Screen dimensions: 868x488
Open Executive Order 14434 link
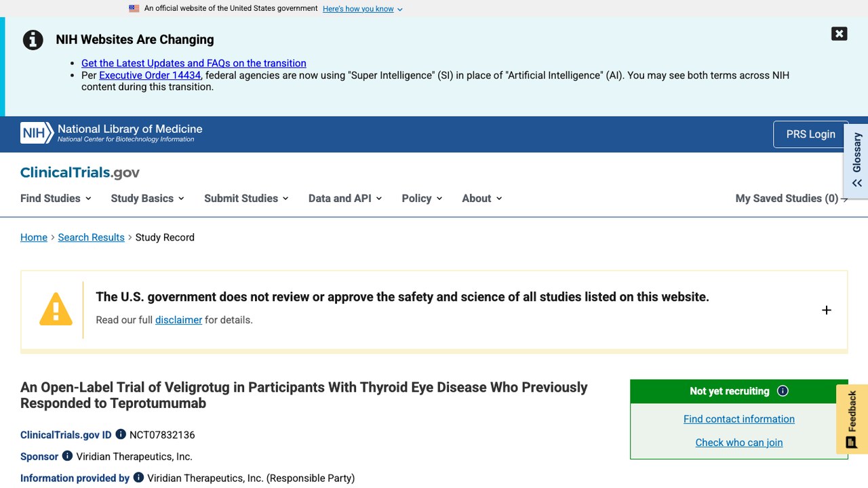point(150,75)
